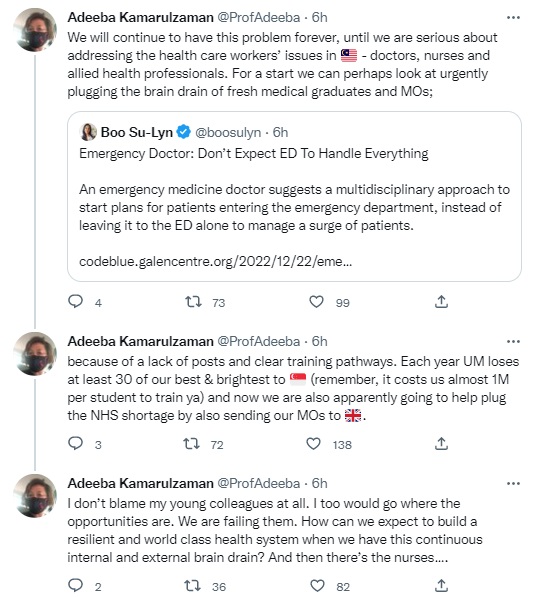Like the tweet with 138 likes
Screen dimensions: 537x597
(313, 444)
